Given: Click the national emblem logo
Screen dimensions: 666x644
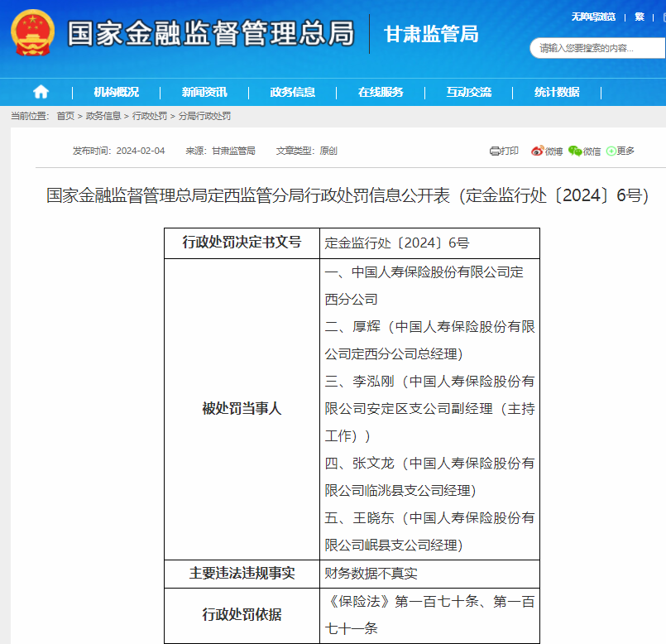Looking at the screenshot, I should point(33,33).
